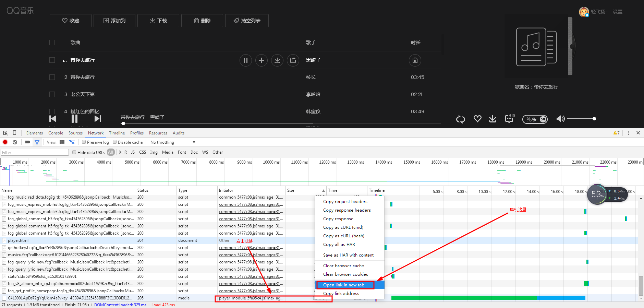Open the Elements tab

tap(35, 133)
